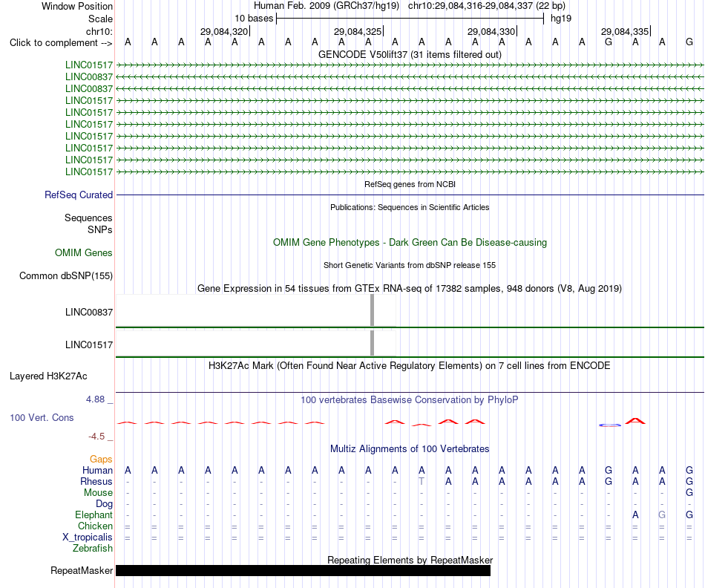
Task: Open 'Publications: Sequences in Scientific Articles' title
Action: (410, 207)
